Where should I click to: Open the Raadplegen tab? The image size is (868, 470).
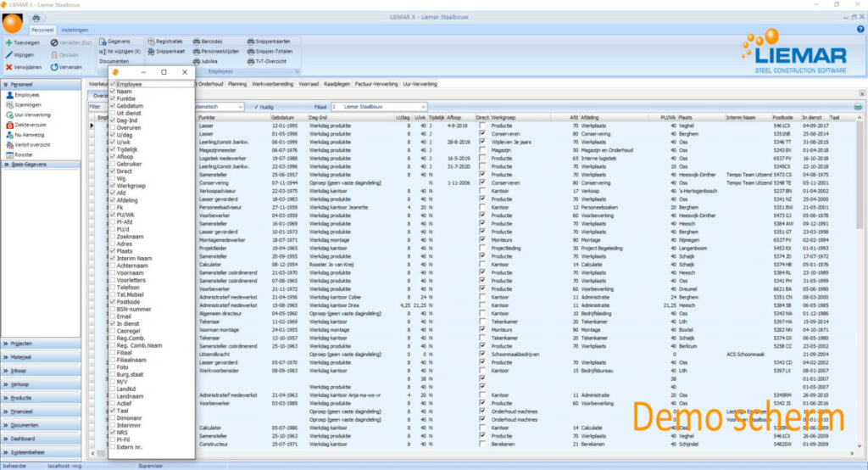337,84
